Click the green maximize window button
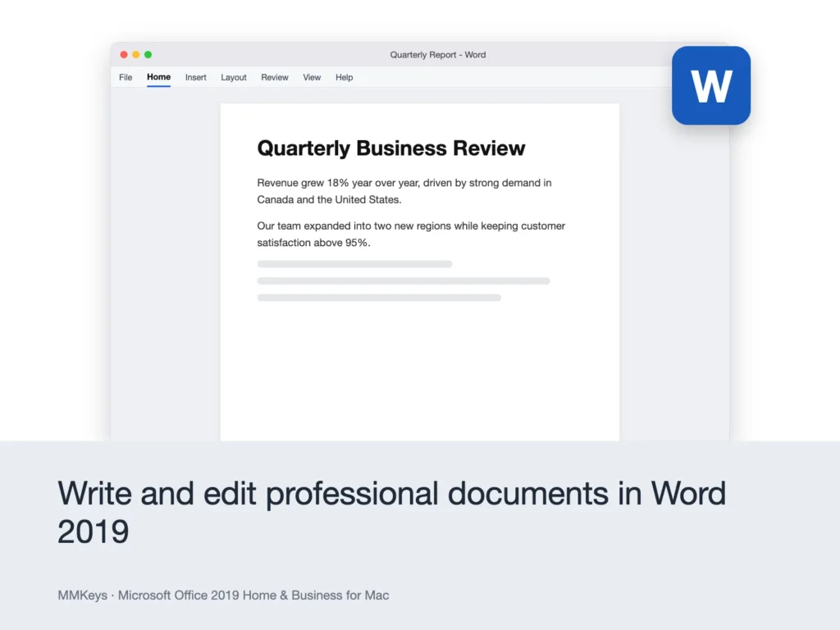Screen dimensions: 840x630 [x=148, y=55]
